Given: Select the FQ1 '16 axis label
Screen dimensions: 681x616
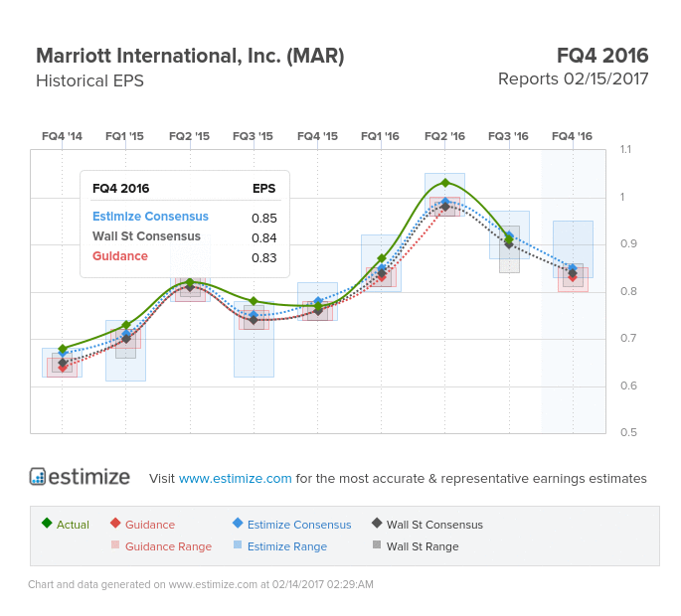Looking at the screenshot, I should click(x=380, y=136).
